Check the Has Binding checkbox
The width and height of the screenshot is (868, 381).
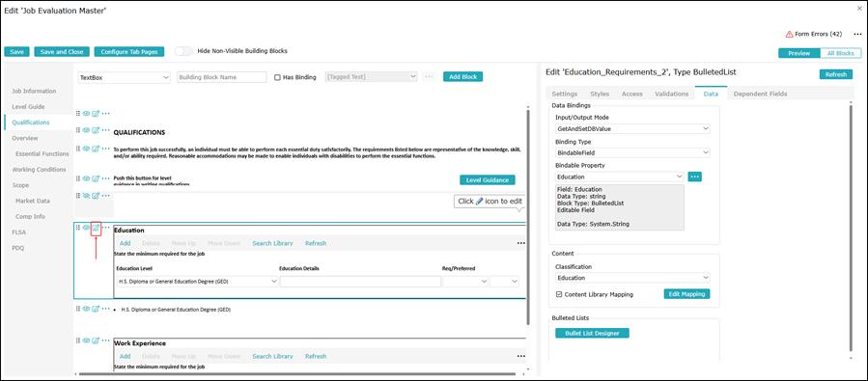(x=278, y=77)
